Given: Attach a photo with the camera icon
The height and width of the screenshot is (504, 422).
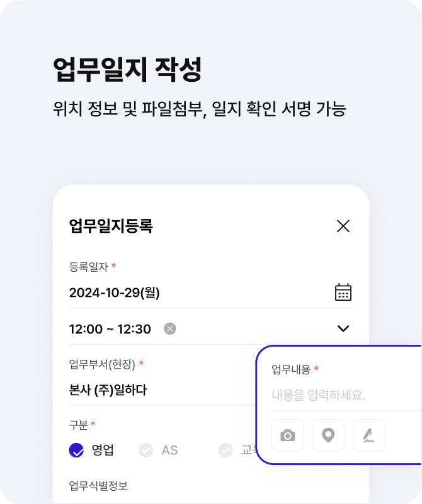Looking at the screenshot, I should click(x=288, y=435).
